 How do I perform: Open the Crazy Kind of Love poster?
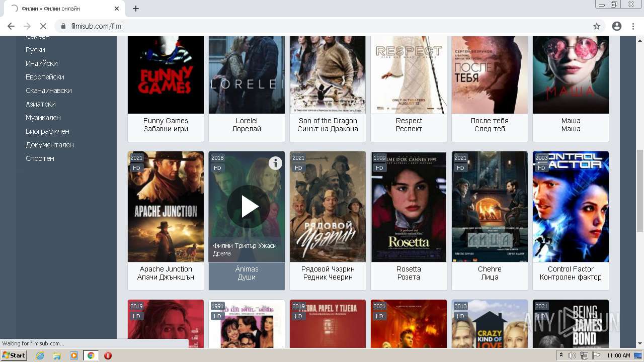pyautogui.click(x=490, y=324)
